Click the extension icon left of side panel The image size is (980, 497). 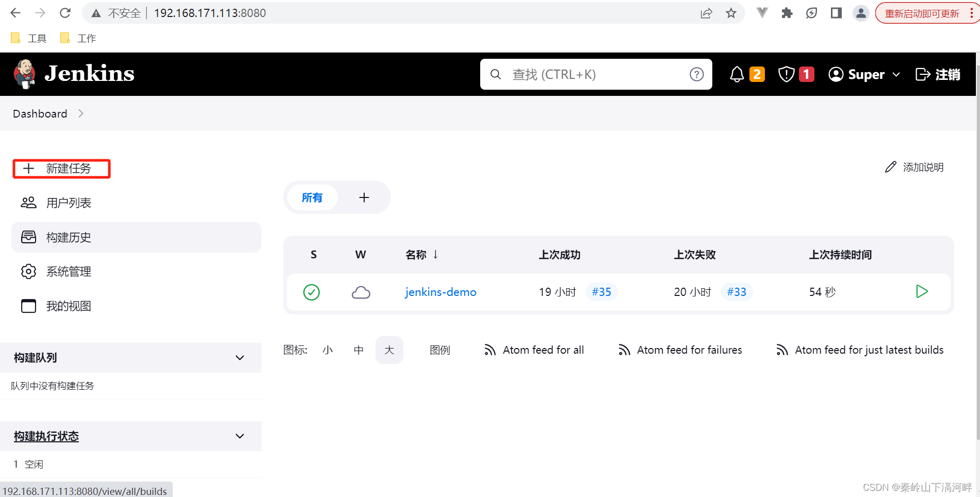(811, 13)
